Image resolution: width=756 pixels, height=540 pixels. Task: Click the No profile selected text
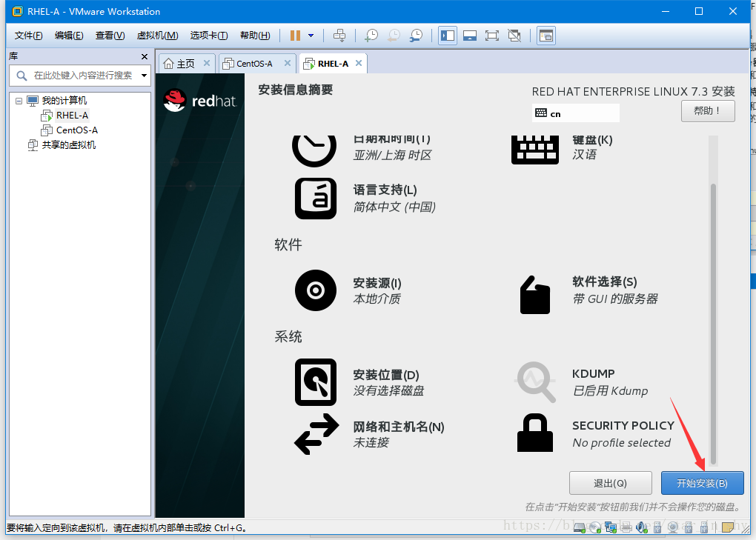point(622,443)
